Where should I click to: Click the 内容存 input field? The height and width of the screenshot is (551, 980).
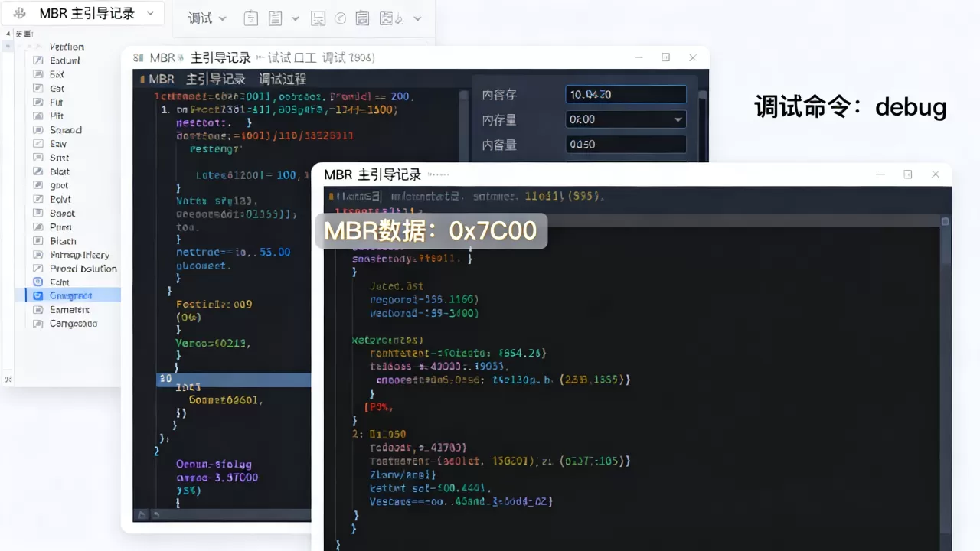pyautogui.click(x=626, y=94)
